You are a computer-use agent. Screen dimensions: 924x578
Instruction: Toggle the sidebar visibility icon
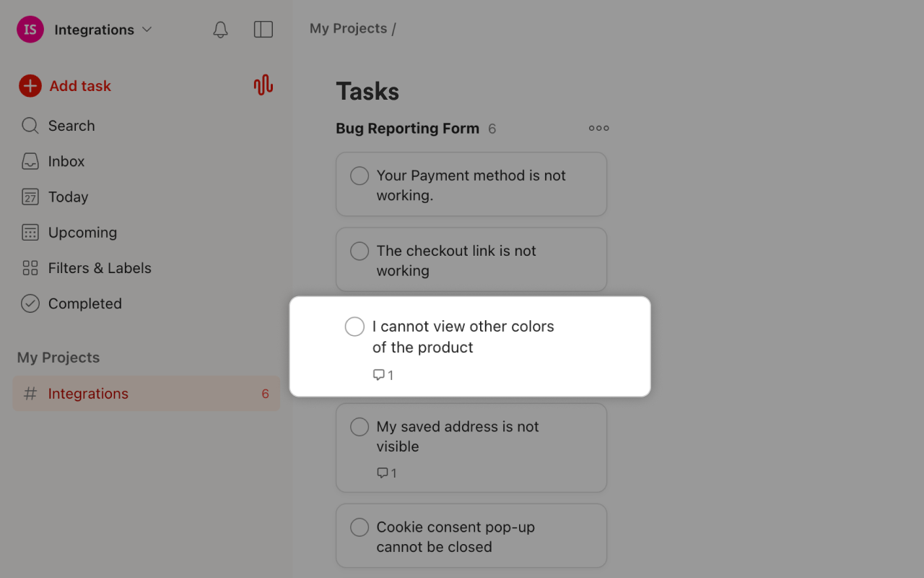pos(263,30)
